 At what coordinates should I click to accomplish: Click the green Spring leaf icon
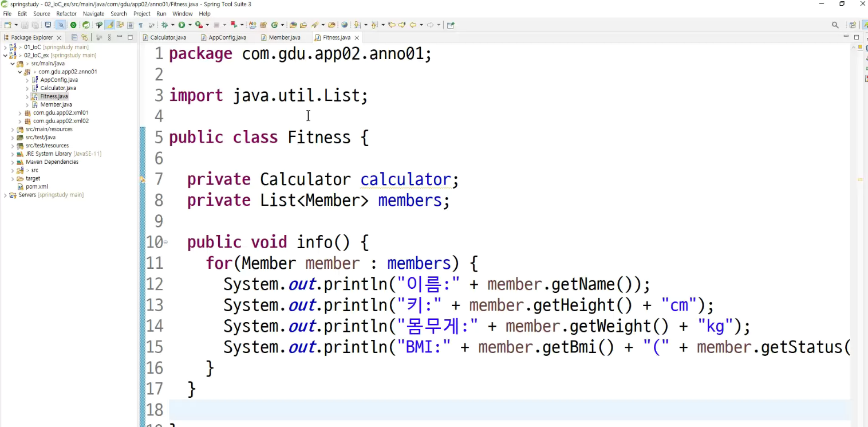pyautogui.click(x=86, y=25)
